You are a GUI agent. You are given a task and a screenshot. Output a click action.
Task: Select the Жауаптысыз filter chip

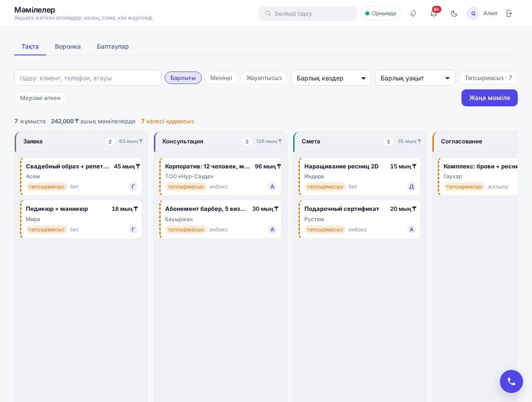(264, 78)
